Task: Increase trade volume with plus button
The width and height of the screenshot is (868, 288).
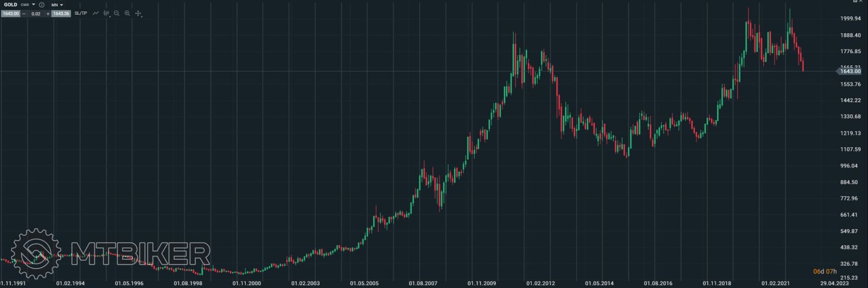Action: click(48, 14)
